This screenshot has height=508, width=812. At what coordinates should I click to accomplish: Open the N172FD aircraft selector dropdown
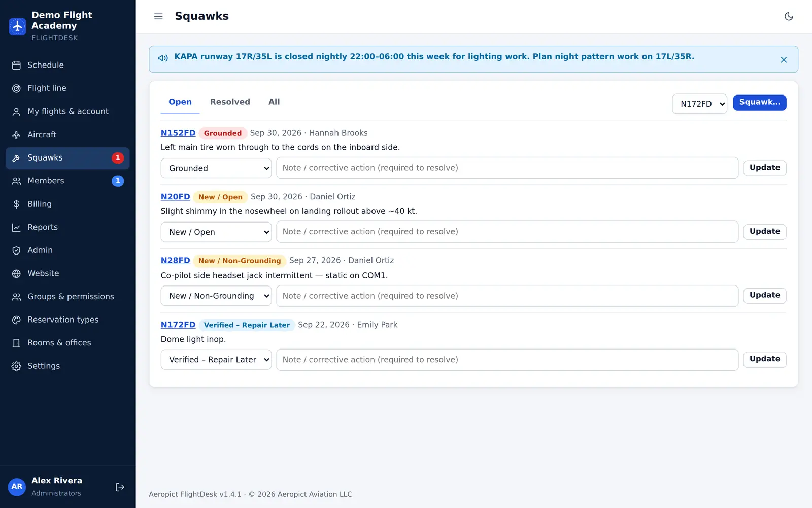(699, 104)
